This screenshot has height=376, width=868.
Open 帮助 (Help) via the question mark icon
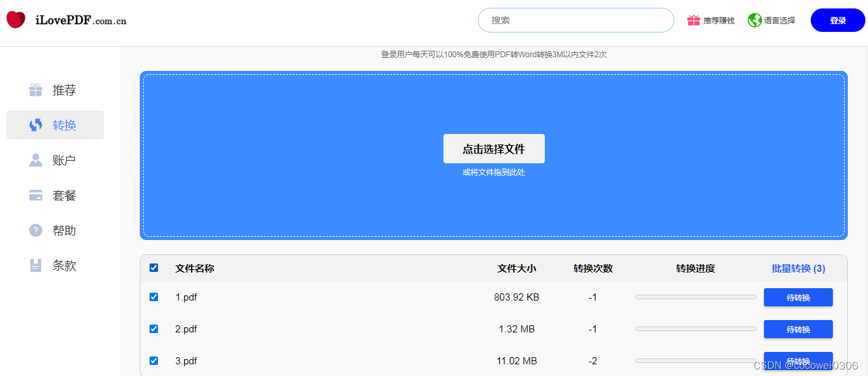(36, 230)
